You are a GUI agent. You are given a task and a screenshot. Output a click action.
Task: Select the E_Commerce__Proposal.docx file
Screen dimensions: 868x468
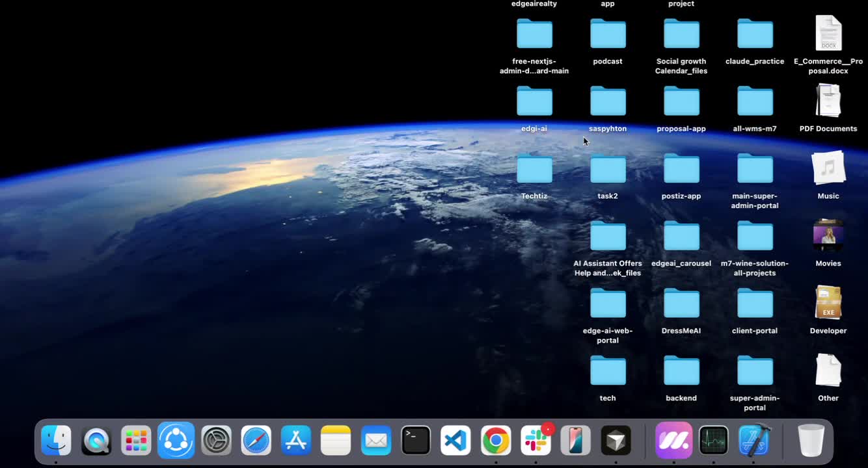[828, 33]
